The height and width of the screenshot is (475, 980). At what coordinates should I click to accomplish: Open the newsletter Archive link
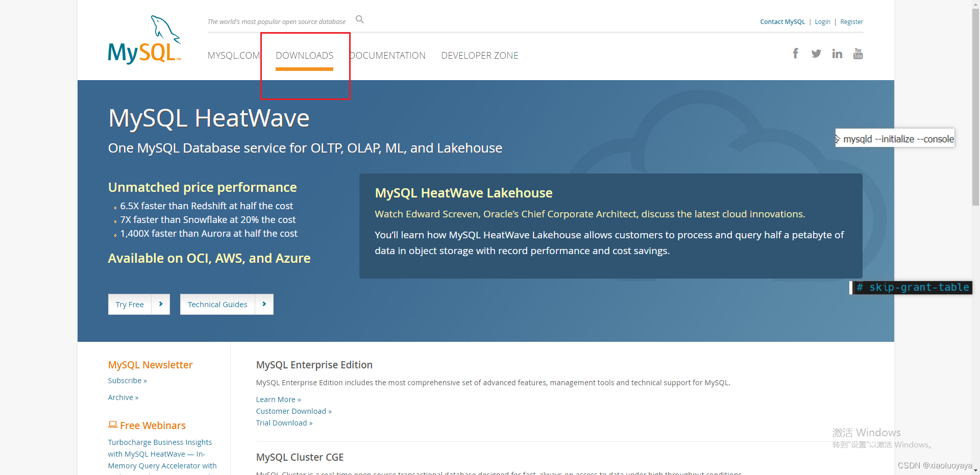(123, 397)
